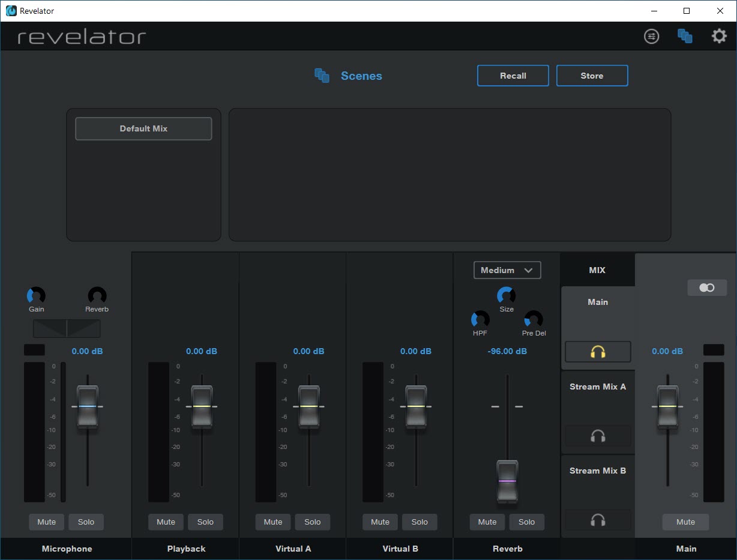Click the Playback 0.00 dB level value

click(x=202, y=351)
